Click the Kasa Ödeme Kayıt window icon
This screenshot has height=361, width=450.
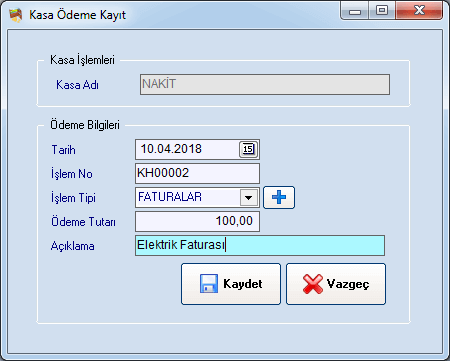16,15
